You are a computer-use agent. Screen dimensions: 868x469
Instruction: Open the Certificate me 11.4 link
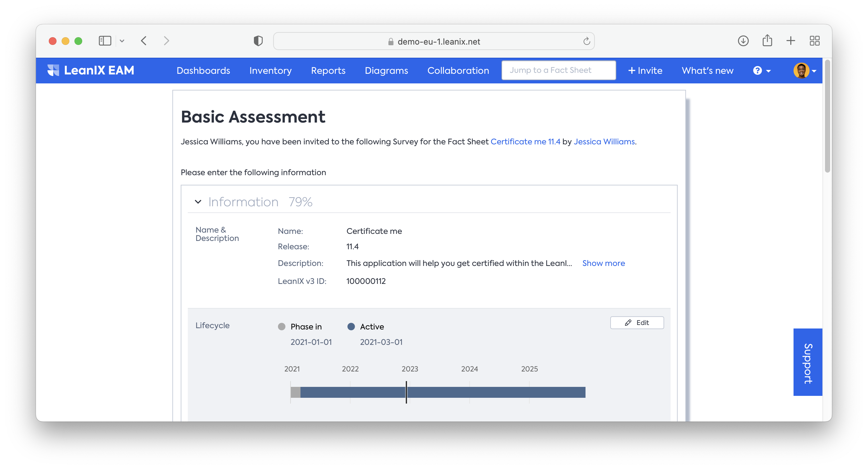click(x=525, y=142)
